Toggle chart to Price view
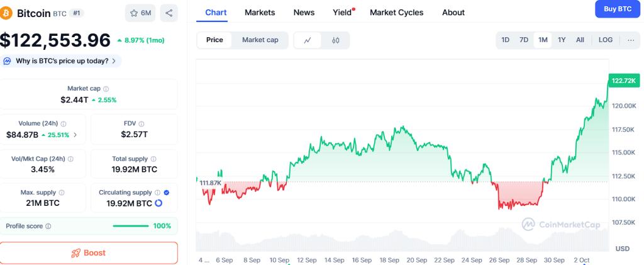The image size is (644, 265). [x=214, y=40]
